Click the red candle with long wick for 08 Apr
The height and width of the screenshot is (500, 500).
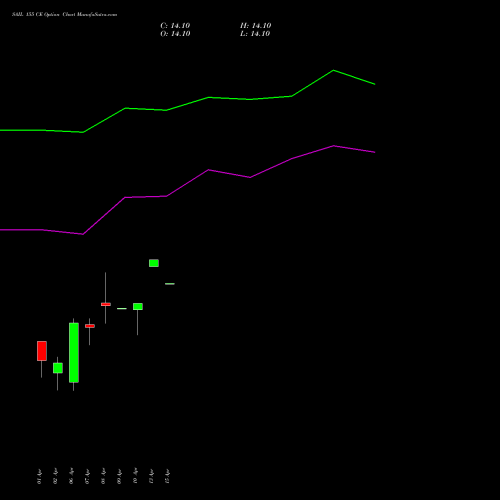click(106, 304)
